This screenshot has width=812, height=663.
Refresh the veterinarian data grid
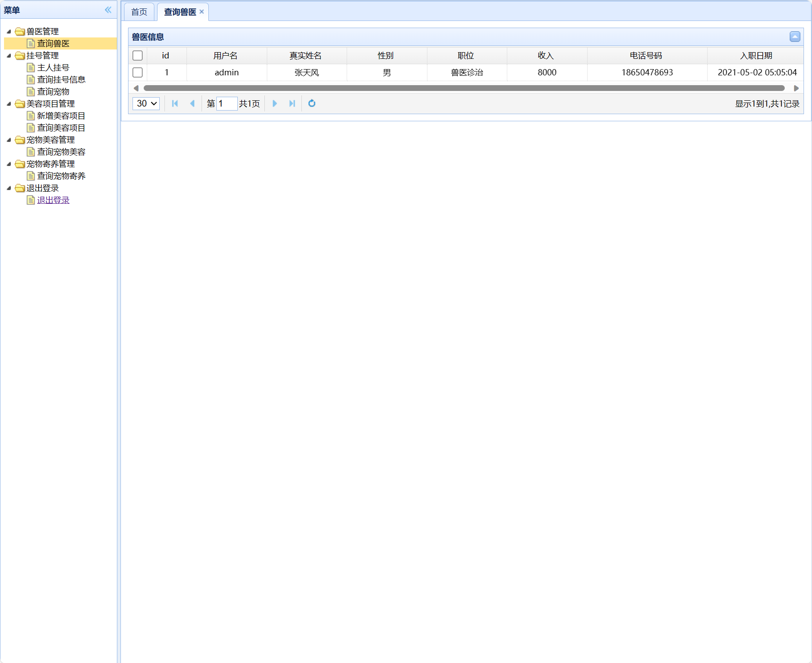point(312,103)
